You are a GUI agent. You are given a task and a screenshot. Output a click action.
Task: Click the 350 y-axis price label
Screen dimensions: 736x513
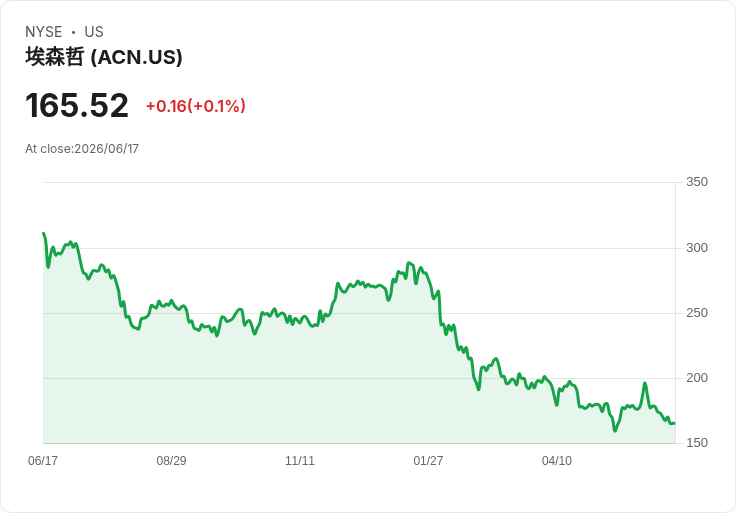click(x=697, y=182)
